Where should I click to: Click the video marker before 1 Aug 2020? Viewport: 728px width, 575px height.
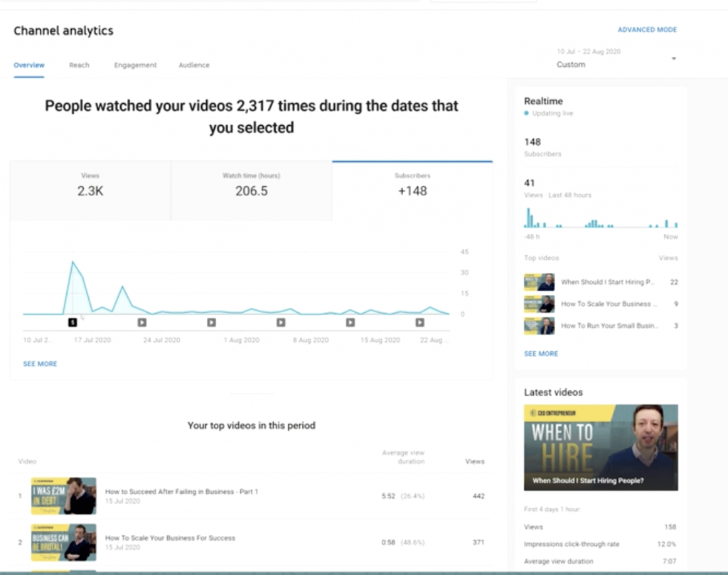(211, 322)
